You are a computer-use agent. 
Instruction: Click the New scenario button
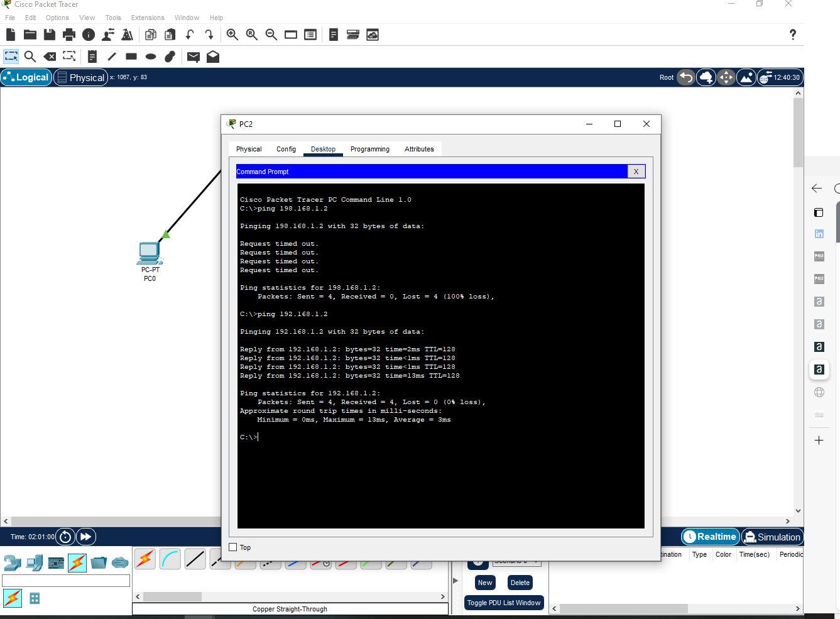point(485,583)
